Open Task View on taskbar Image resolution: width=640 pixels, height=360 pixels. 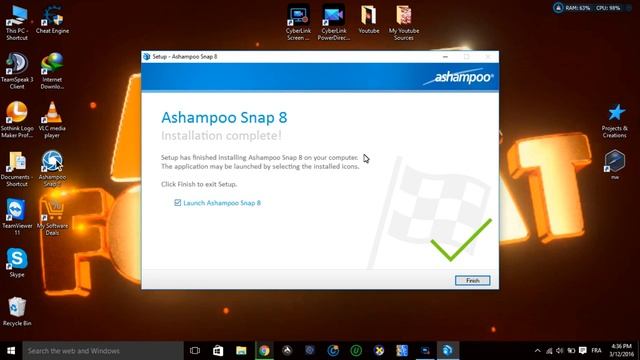[195, 351]
